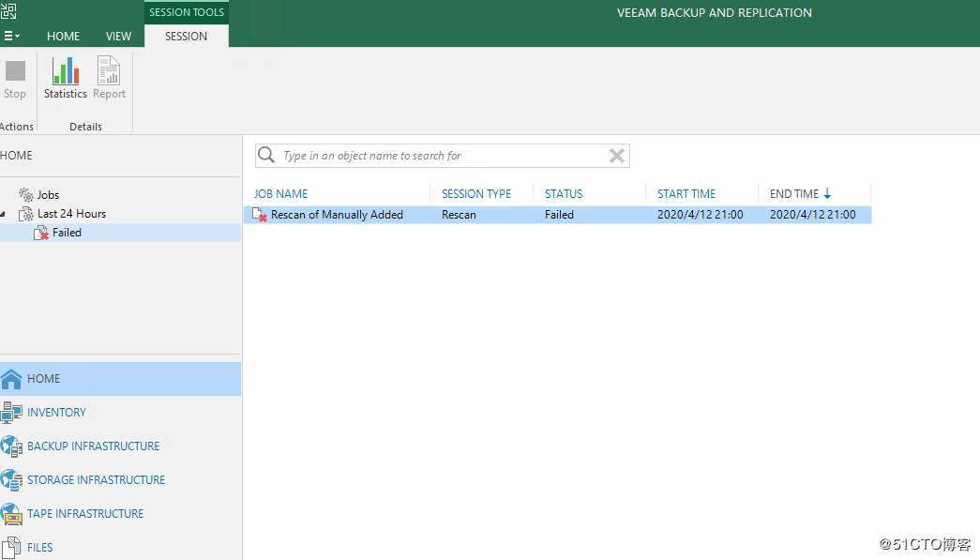Click the STORAGE INFRASTRUCTURE icon
Screen dimensions: 980x560
[11, 480]
